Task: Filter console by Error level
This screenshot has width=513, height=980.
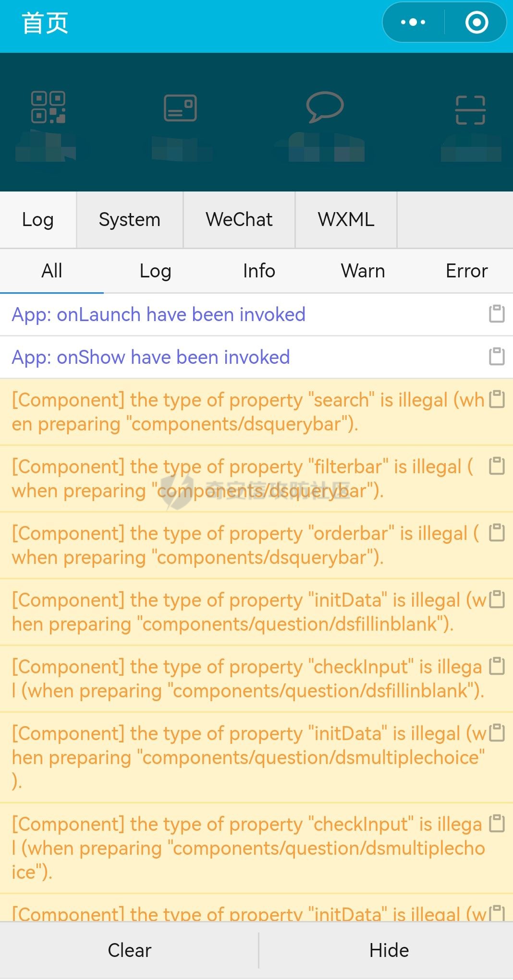Action: coord(466,271)
